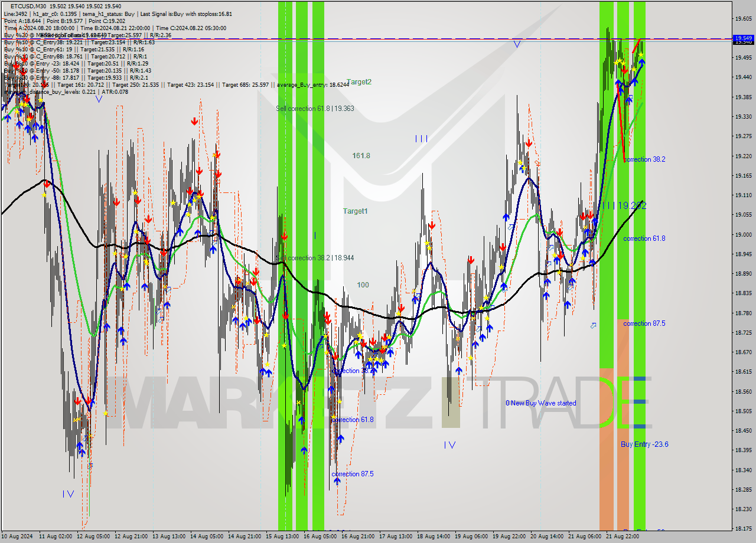The image size is (756, 543).
Task: Click the '19 Aug 22:00' time label
Action: click(509, 537)
